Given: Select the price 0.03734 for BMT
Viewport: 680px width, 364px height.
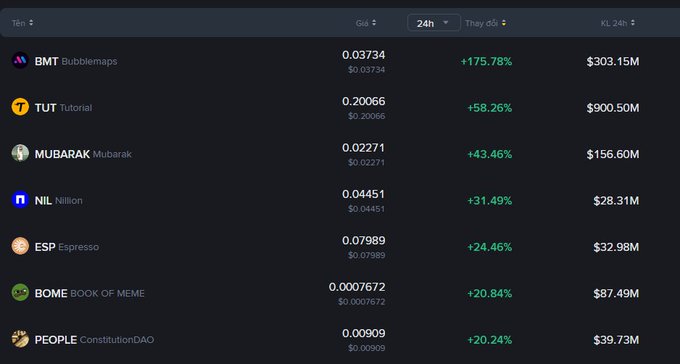Looking at the screenshot, I should pyautogui.click(x=363, y=55).
